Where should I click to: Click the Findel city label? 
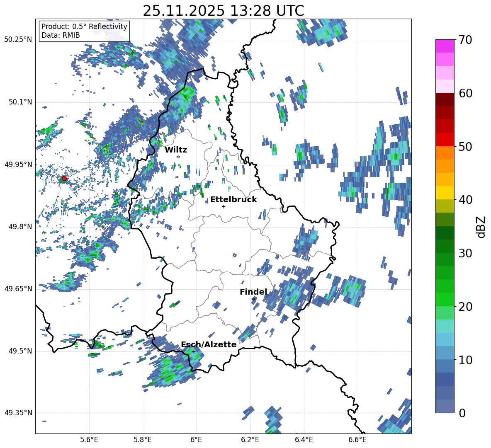253,292
